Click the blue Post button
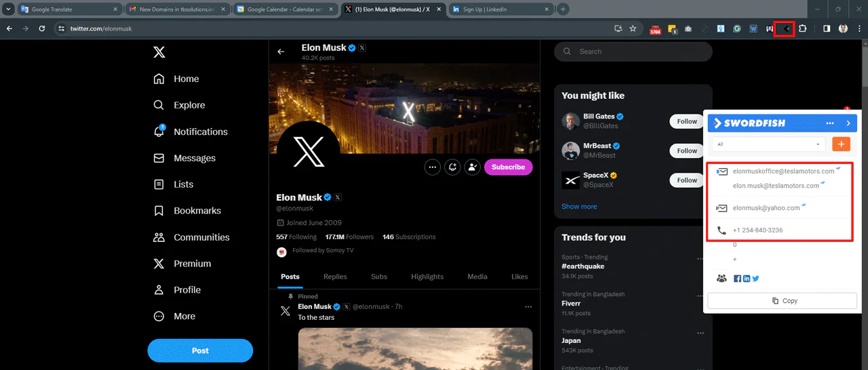 click(200, 350)
